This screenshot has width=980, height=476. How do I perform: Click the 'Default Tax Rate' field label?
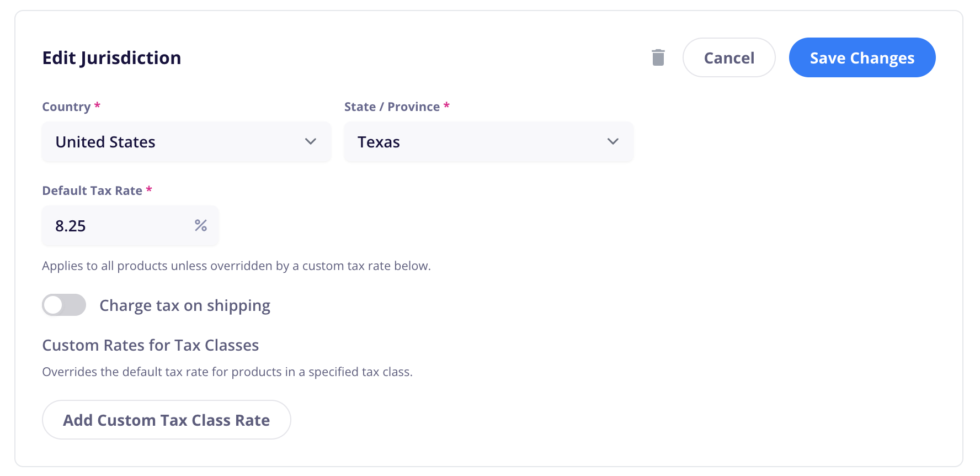92,191
